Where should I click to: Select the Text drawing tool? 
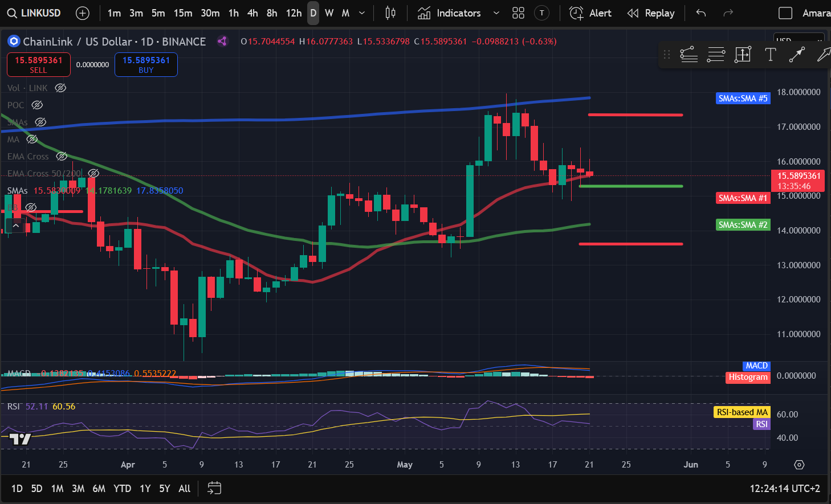pos(771,55)
